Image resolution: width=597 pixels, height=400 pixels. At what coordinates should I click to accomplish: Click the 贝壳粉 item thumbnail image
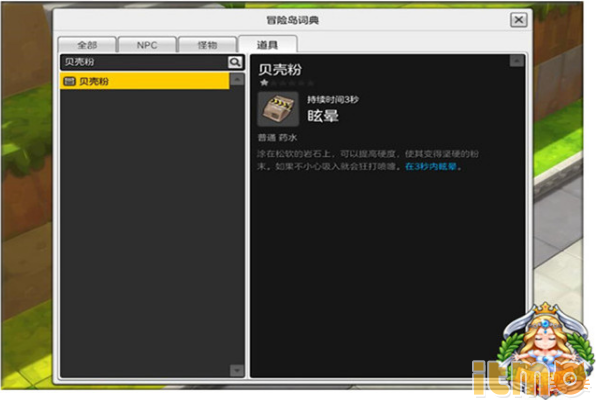pos(278,108)
